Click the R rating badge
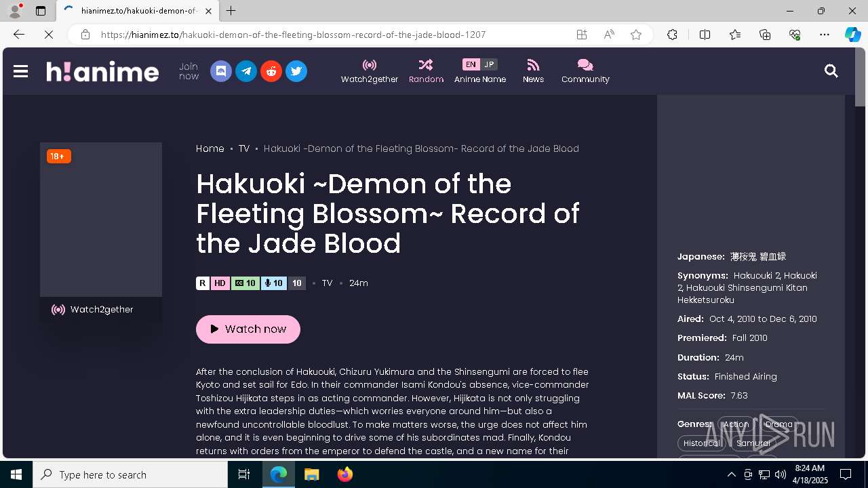Screen dimensions: 868x488 203,283
